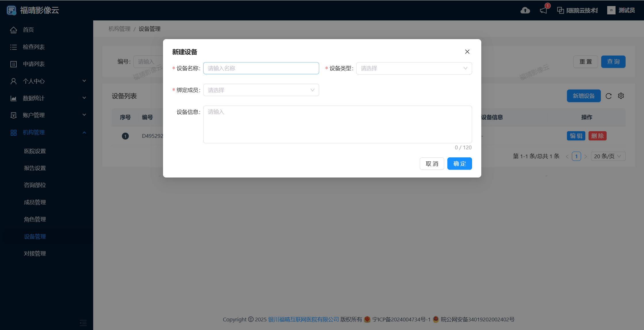
Task: Confirm the new device with 确定
Action: (459, 163)
